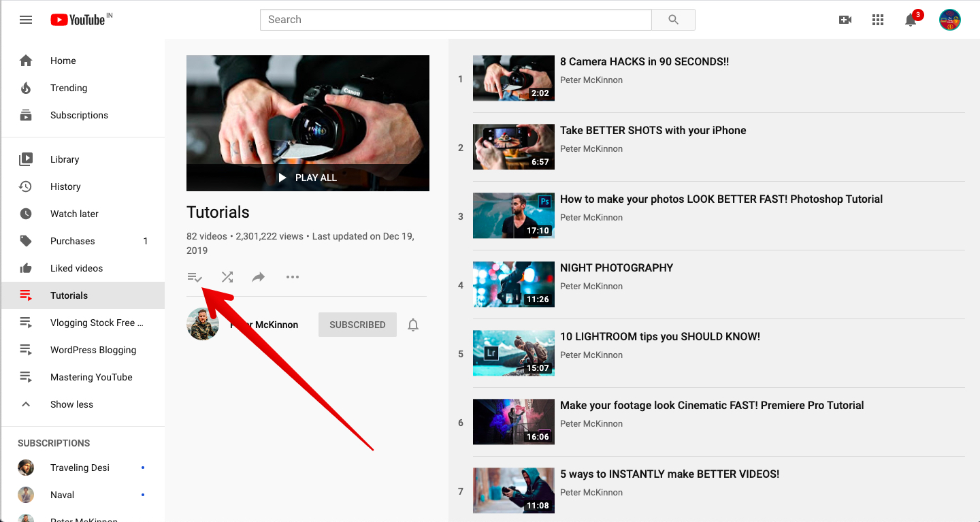Open Watch later in sidebar
980x522 pixels.
[82, 214]
